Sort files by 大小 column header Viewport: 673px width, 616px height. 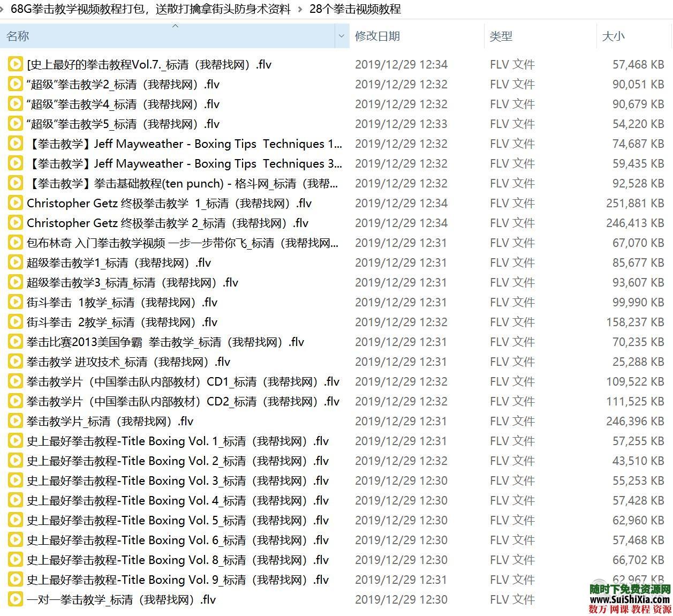pyautogui.click(x=613, y=36)
